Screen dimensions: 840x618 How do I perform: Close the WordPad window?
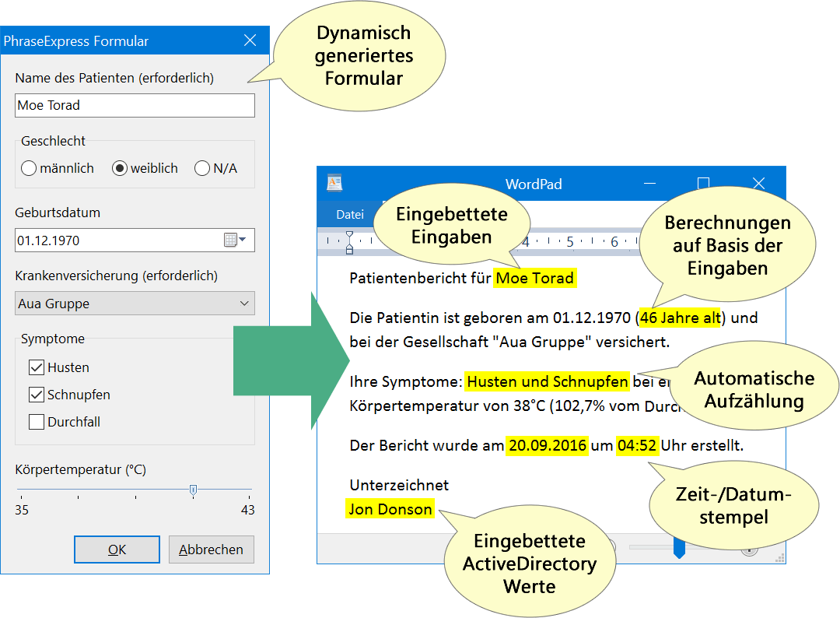coord(758,184)
